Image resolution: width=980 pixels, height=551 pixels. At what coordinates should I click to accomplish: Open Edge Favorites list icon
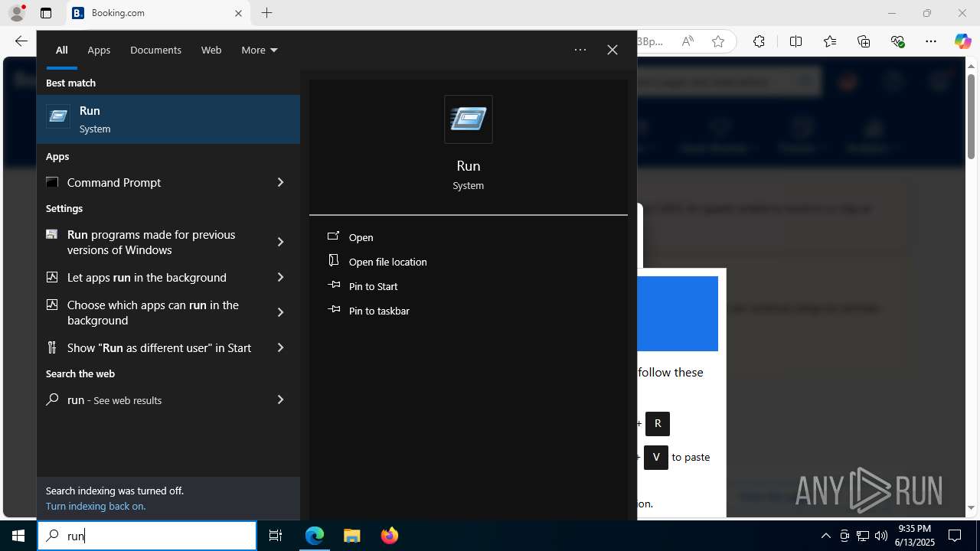coord(830,41)
